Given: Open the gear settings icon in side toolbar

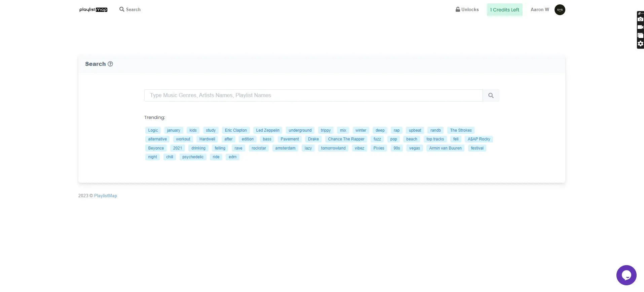Looking at the screenshot, I should coord(640,44).
